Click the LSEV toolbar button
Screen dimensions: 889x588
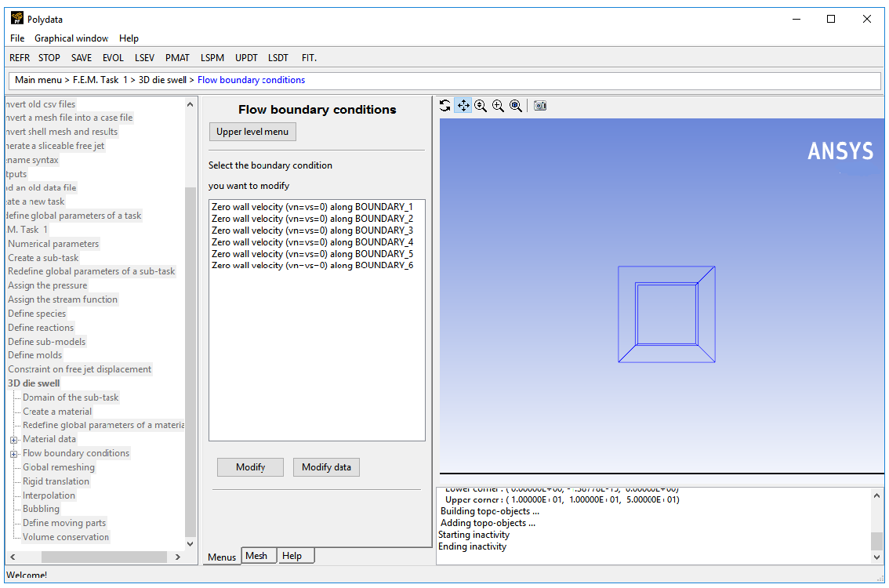coord(144,58)
